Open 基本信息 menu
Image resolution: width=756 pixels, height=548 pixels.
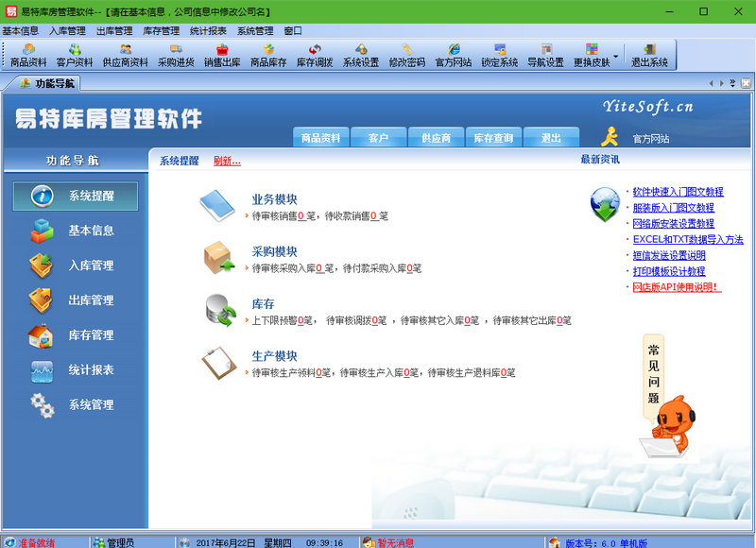20,31
